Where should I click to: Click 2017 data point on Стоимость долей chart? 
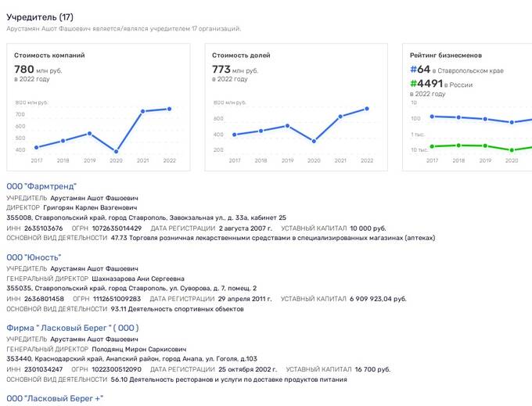point(235,135)
